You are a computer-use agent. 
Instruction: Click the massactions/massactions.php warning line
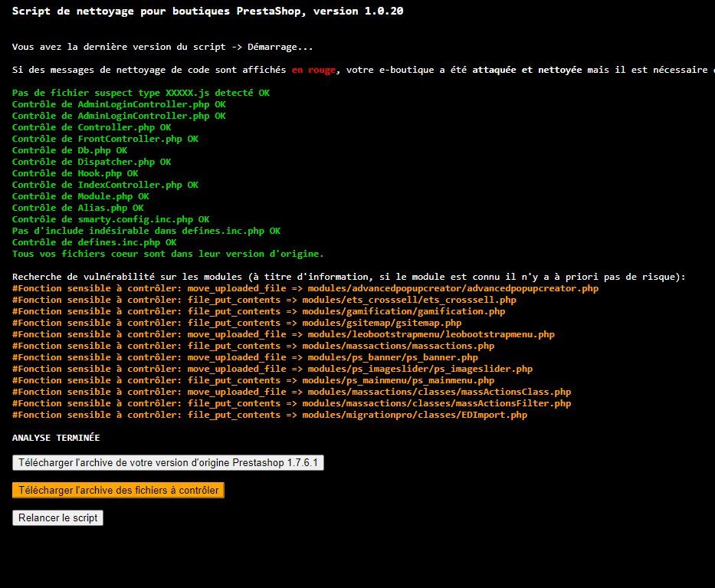pos(254,346)
